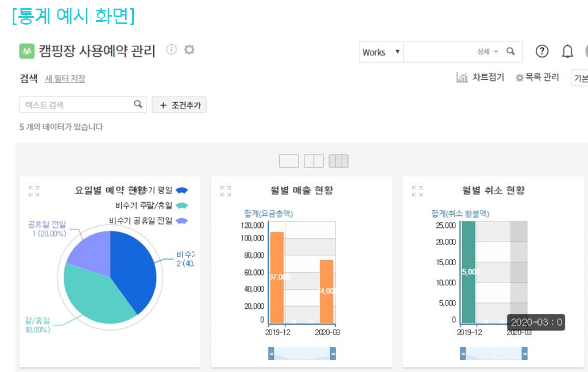Click the magnifier icon in top search bar
The image size is (588, 372).
pyautogui.click(x=510, y=52)
